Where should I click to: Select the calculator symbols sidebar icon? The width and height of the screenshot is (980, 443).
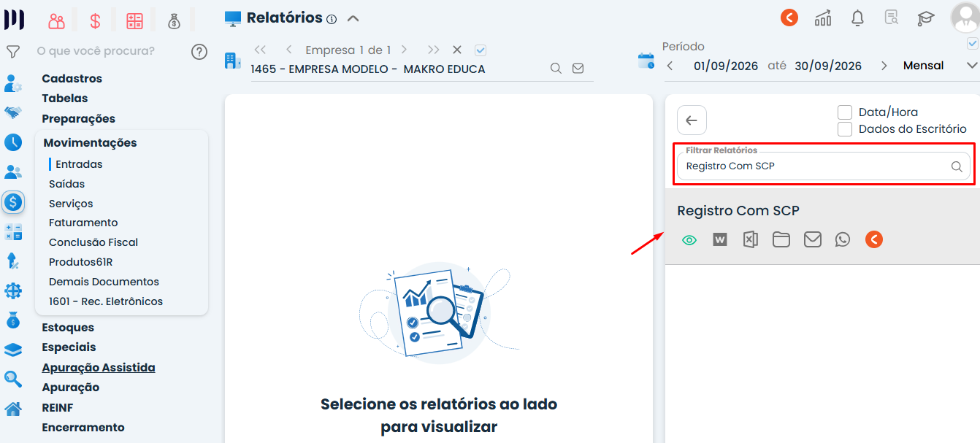pos(13,232)
